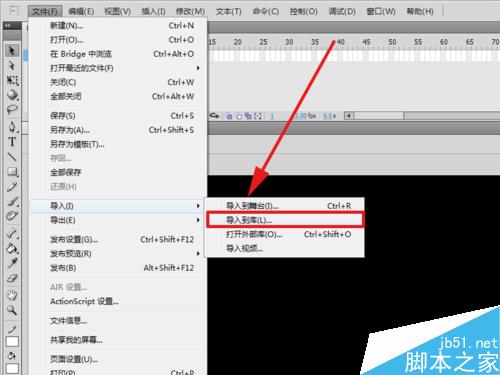Choose 在 Bridge 中浏览 menu entry
500x375 pixels.
point(118,54)
